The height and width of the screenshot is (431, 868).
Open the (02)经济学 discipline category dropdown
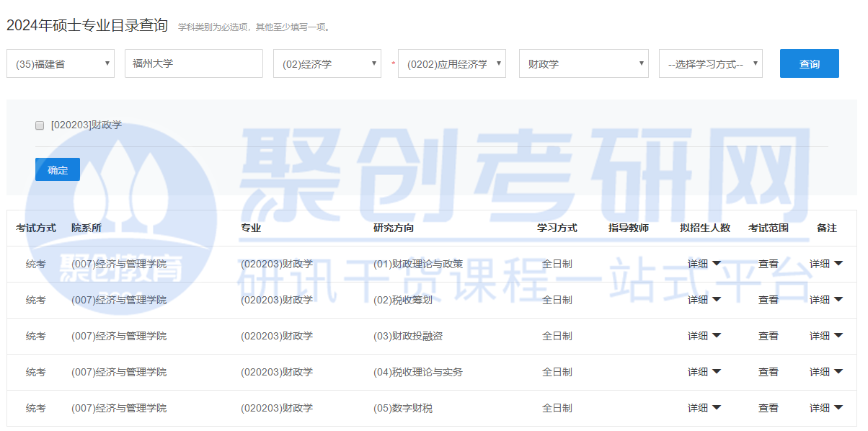[x=327, y=63]
